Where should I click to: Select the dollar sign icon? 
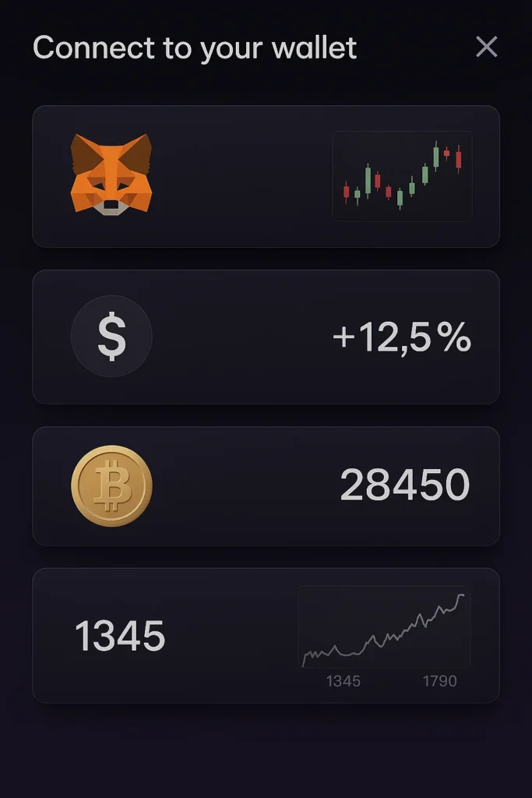pos(111,337)
